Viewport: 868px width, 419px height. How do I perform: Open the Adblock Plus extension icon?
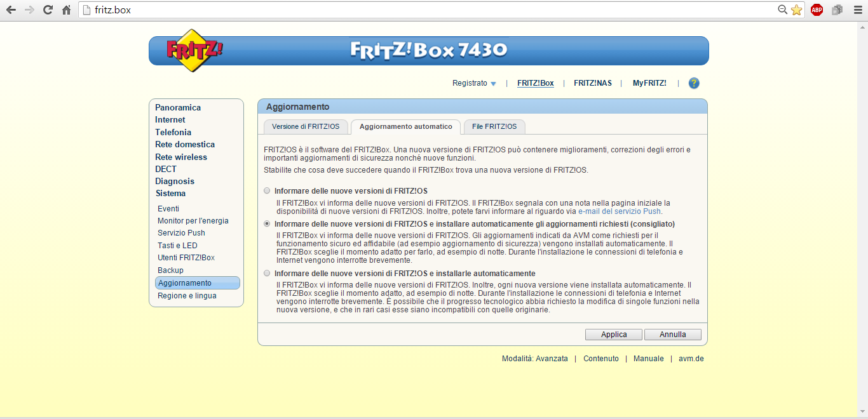pos(817,10)
